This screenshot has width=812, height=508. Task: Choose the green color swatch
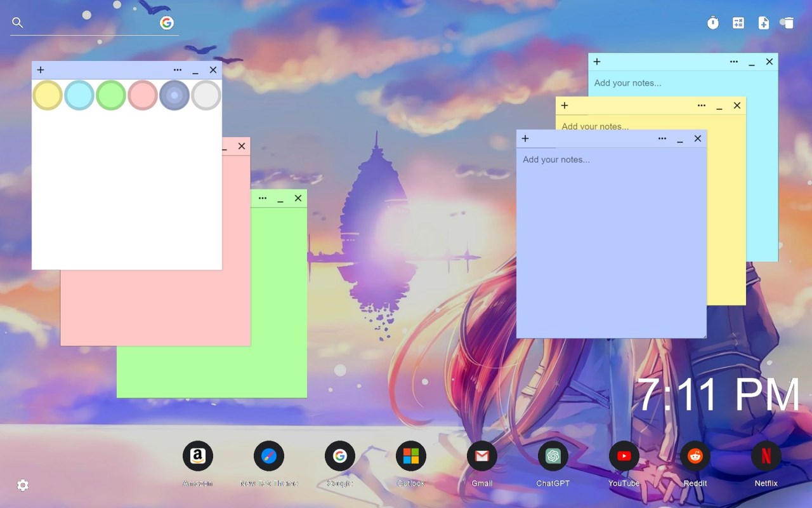(111, 95)
